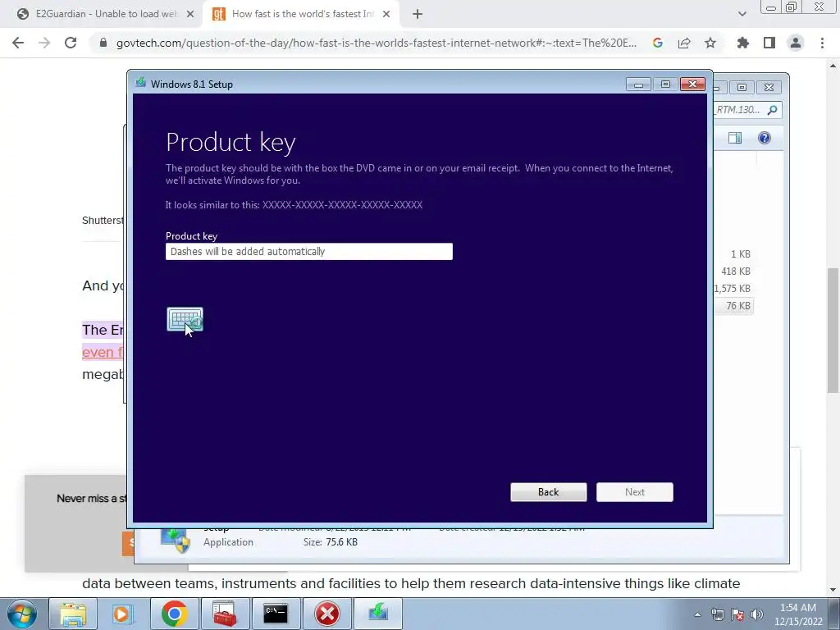840x630 pixels.
Task: Reload the govtech page
Action: click(71, 43)
